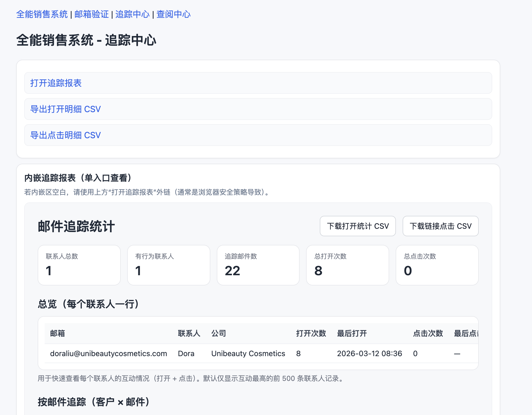The height and width of the screenshot is (415, 532).
Task: Click the 追踪邮件数 card showing 22
Action: point(258,265)
